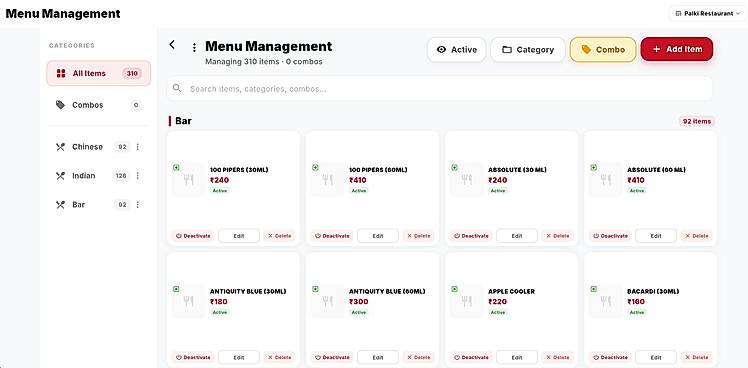The width and height of the screenshot is (748, 368).
Task: Click the ₹220 price of APPLE COOLER
Action: (x=498, y=302)
